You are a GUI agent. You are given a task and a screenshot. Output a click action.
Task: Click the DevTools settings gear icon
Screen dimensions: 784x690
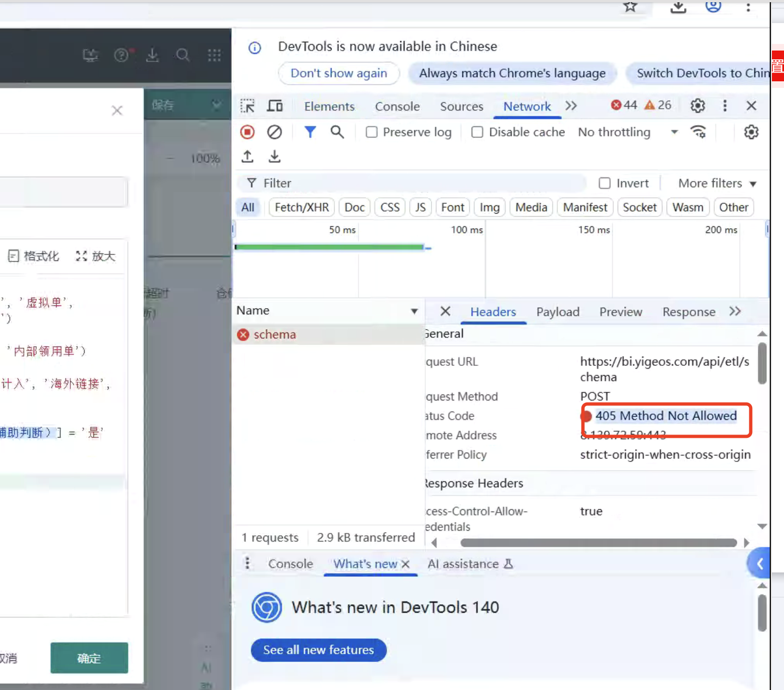697,105
